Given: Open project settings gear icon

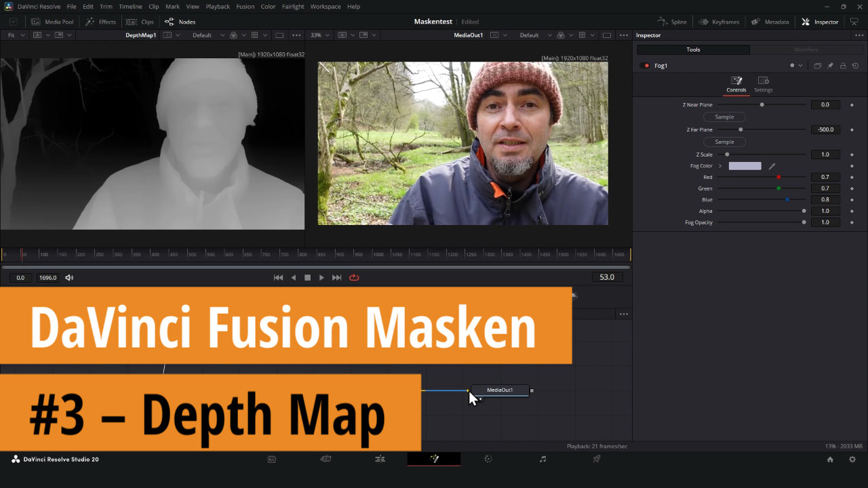Looking at the screenshot, I should click(x=852, y=460).
